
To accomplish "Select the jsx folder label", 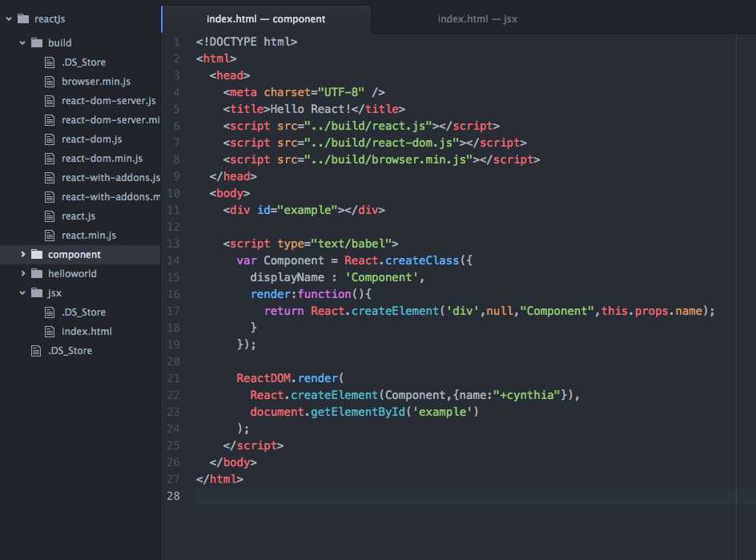I will (54, 292).
